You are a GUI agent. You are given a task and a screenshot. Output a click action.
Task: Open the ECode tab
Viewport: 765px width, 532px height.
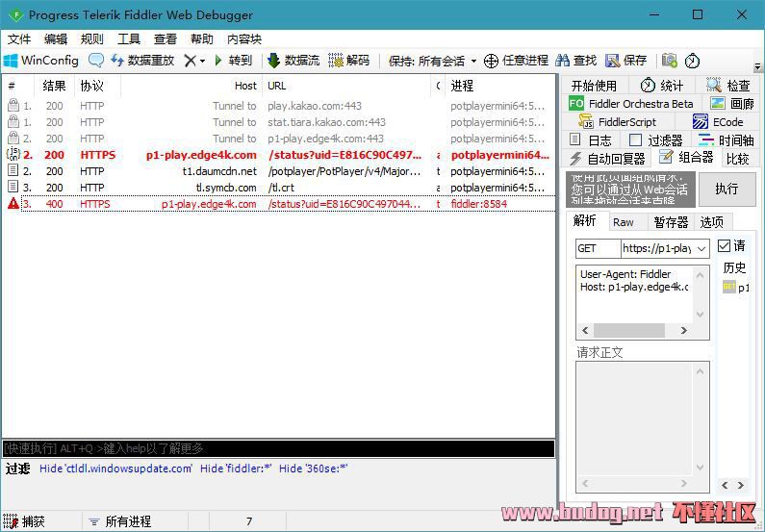tap(717, 122)
